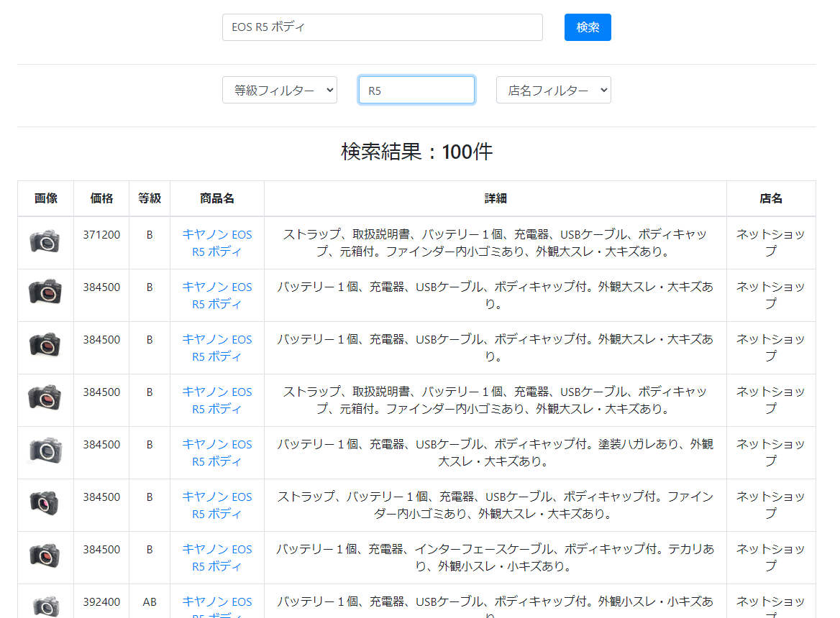Click the 検索結果:100件 heading
840x618 pixels.
tap(416, 152)
